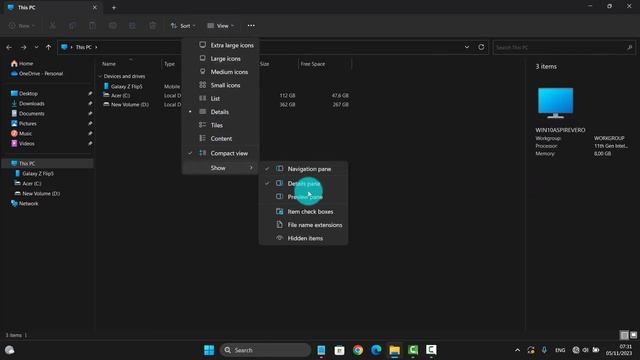Toggle Item check boxes option
This screenshot has width=640, height=360.
click(x=304, y=212)
